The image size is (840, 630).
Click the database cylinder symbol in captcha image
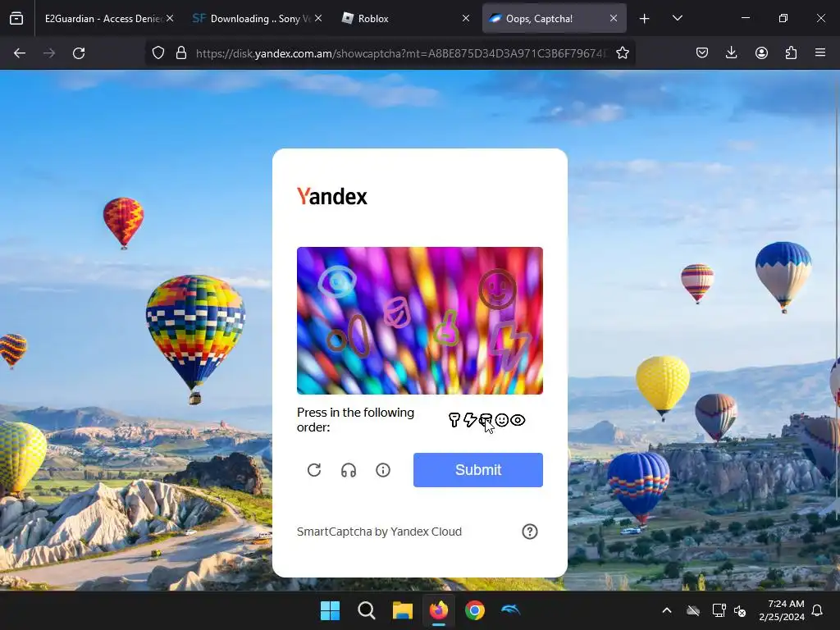397,313
